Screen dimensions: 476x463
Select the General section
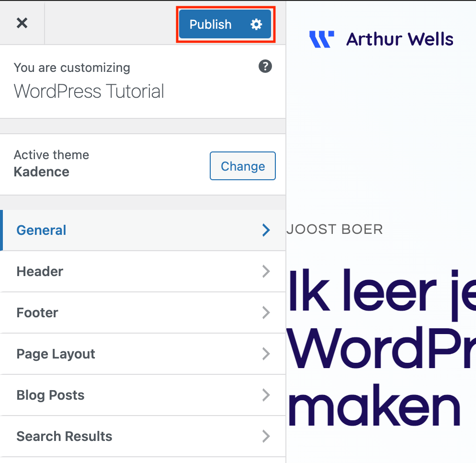[x=41, y=230]
